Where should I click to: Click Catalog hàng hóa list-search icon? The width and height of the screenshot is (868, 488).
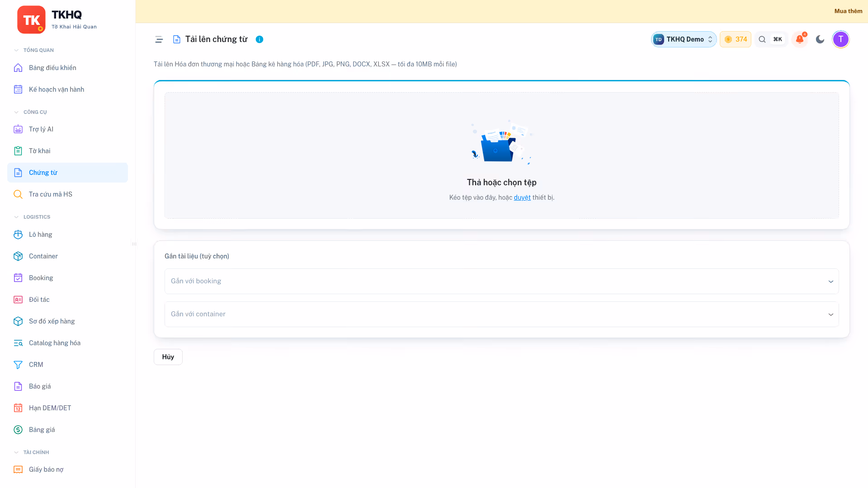[18, 343]
